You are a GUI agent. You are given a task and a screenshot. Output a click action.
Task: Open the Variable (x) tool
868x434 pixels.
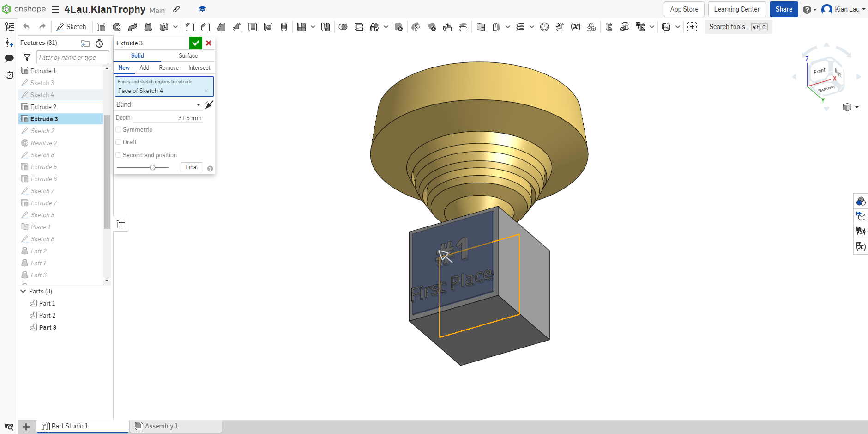coord(576,27)
